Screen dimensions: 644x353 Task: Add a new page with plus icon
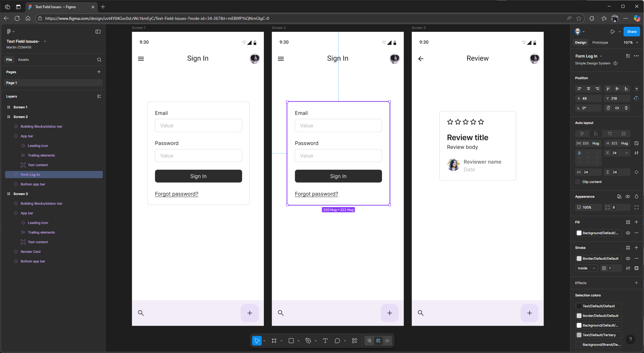(99, 72)
